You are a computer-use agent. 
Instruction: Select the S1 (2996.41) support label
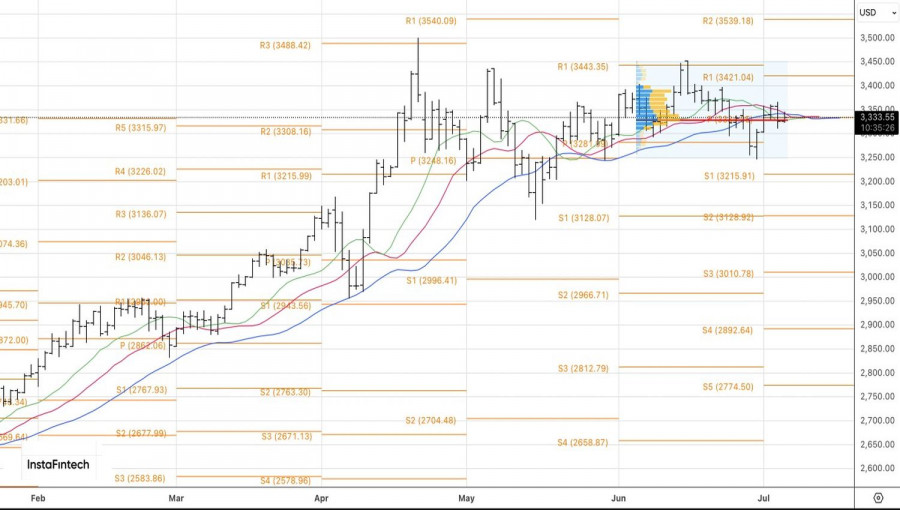[432, 281]
